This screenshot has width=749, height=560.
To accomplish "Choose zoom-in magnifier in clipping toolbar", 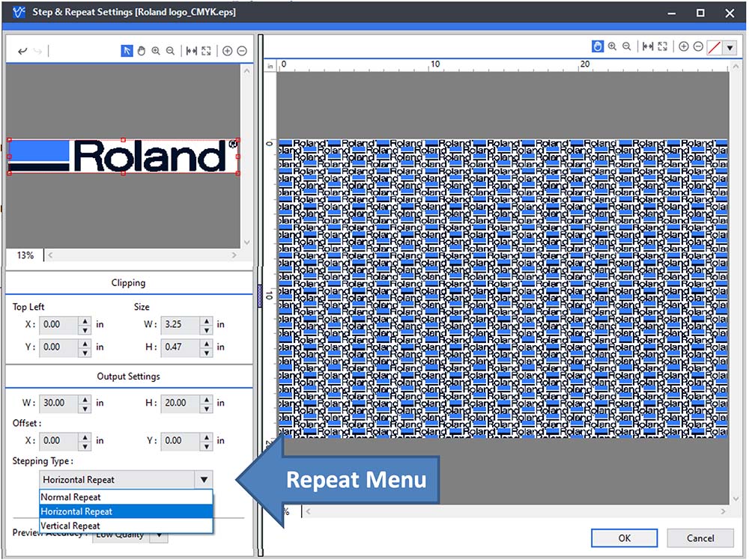I will (x=156, y=51).
